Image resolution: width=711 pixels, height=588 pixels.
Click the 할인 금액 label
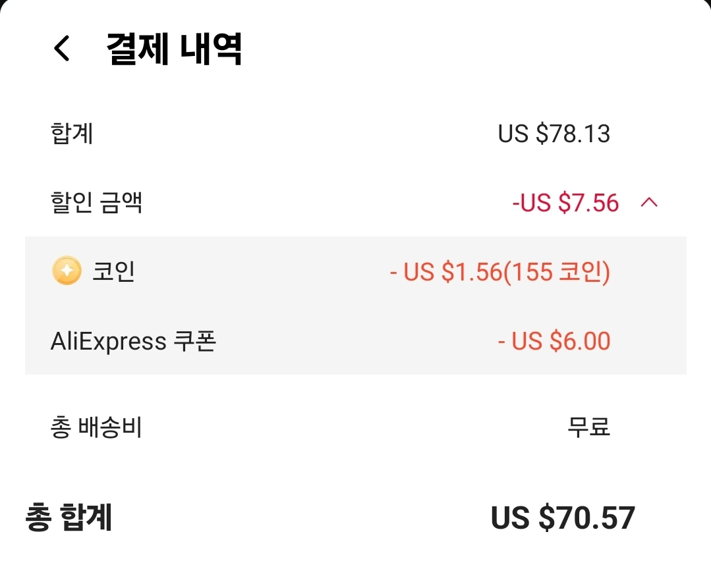(x=96, y=203)
